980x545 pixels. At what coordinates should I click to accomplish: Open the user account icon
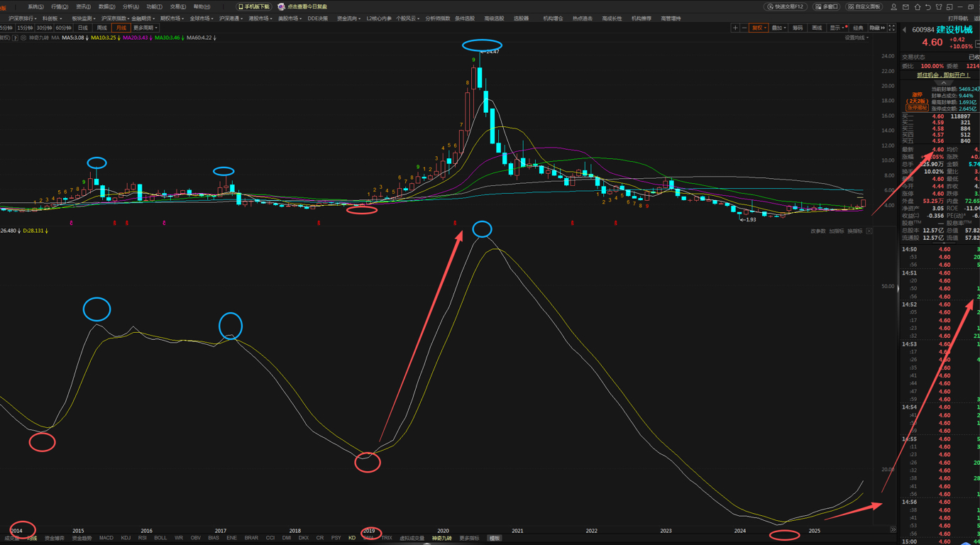(894, 7)
